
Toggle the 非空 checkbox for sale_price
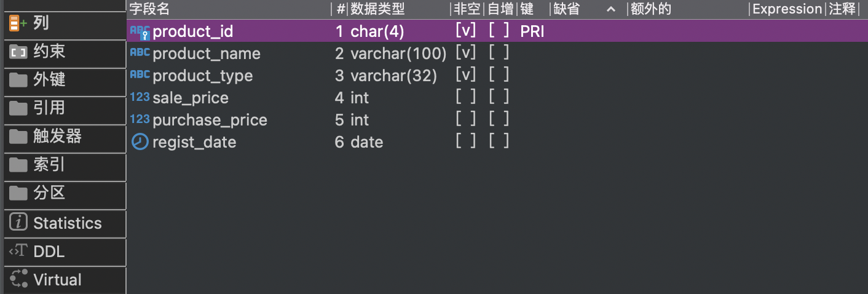(465, 98)
